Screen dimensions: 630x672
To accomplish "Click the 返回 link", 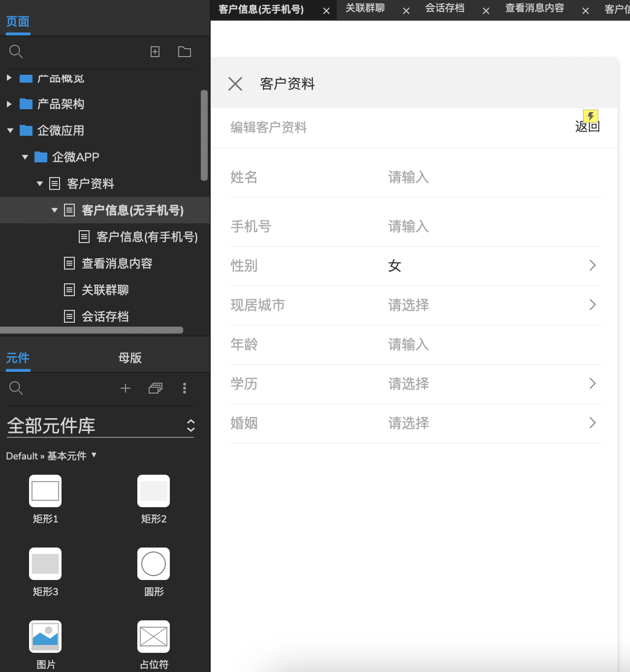I will 588,126.
